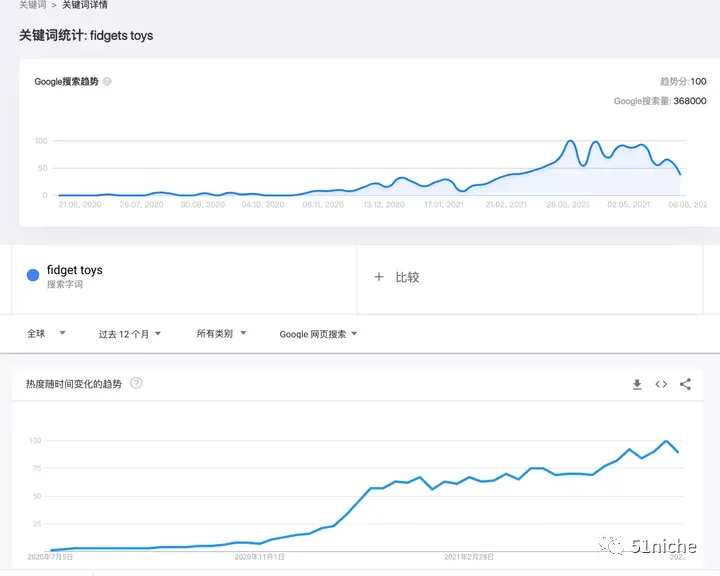Click the 13.12, 2020 axis label
This screenshot has width=720, height=576.
point(384,204)
